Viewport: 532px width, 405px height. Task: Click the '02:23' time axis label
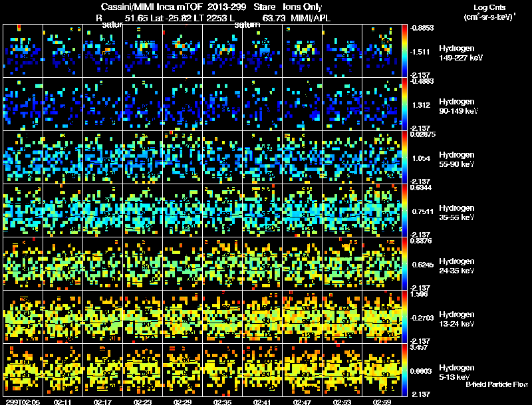click(x=142, y=402)
